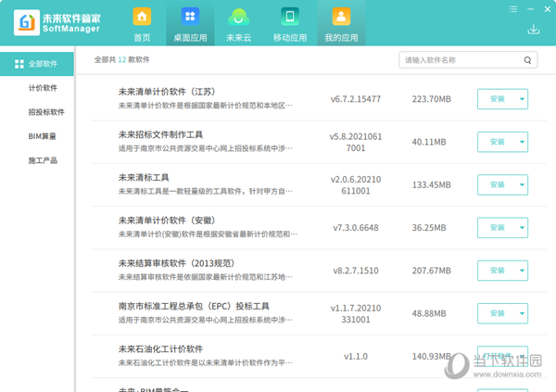Open the 移动应用 mobile apps icon
556x392 pixels.
point(289,24)
